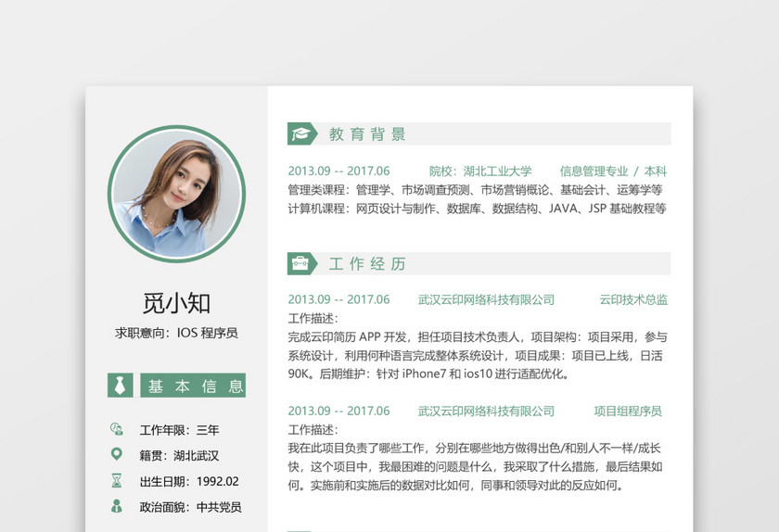Click the line starting with 计算机课程
The height and width of the screenshot is (532, 779).
477,209
